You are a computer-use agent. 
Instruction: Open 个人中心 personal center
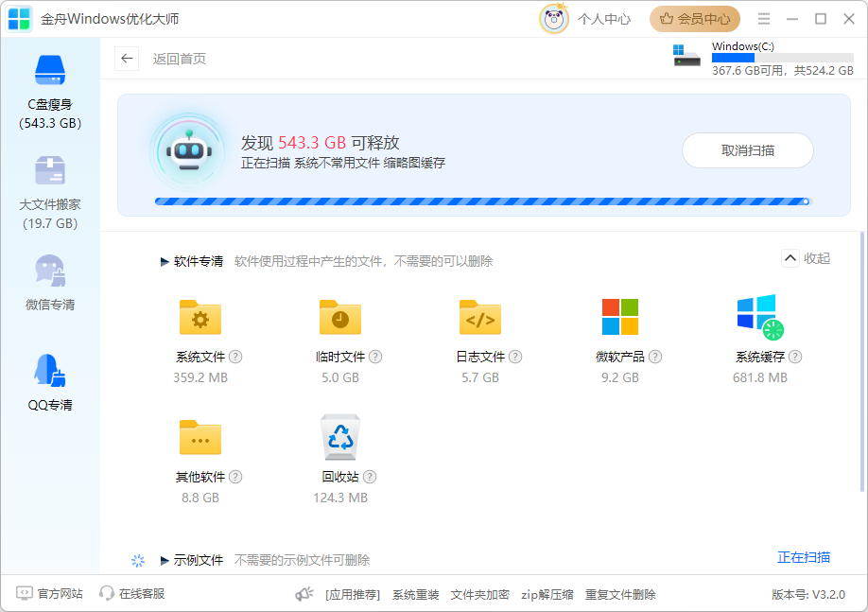click(x=604, y=19)
